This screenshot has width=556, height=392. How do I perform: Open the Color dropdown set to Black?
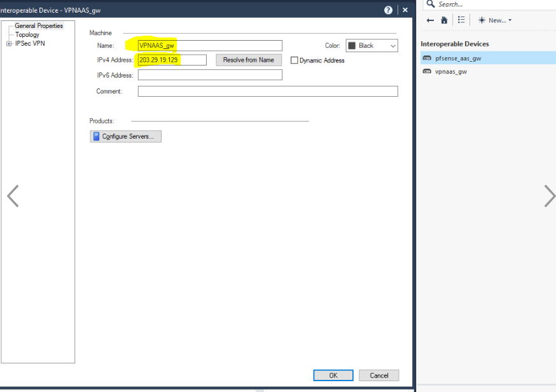(x=372, y=46)
